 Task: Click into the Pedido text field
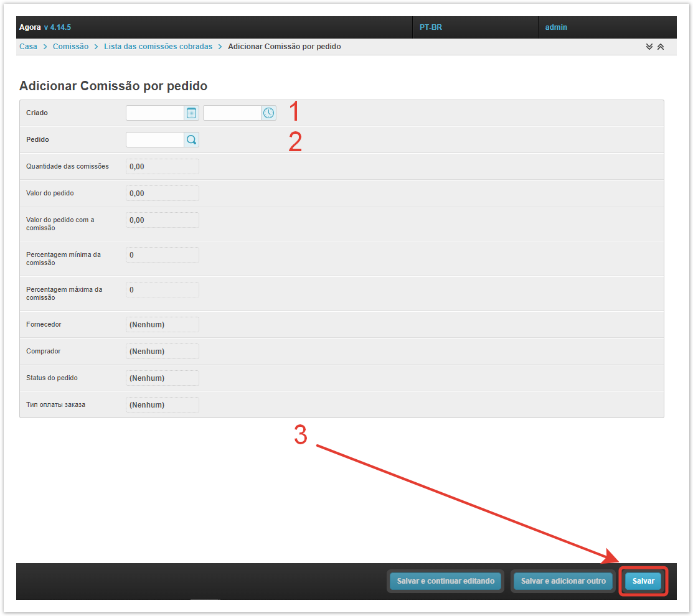155,140
